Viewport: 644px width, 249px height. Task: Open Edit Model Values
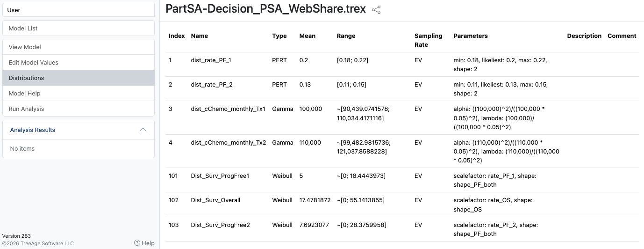pyautogui.click(x=79, y=62)
